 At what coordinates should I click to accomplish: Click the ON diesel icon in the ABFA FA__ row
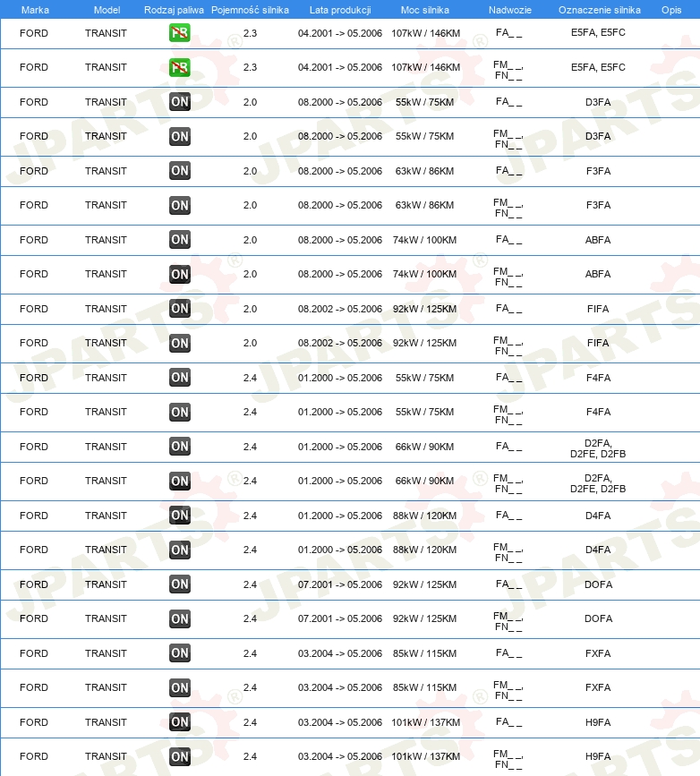point(180,240)
